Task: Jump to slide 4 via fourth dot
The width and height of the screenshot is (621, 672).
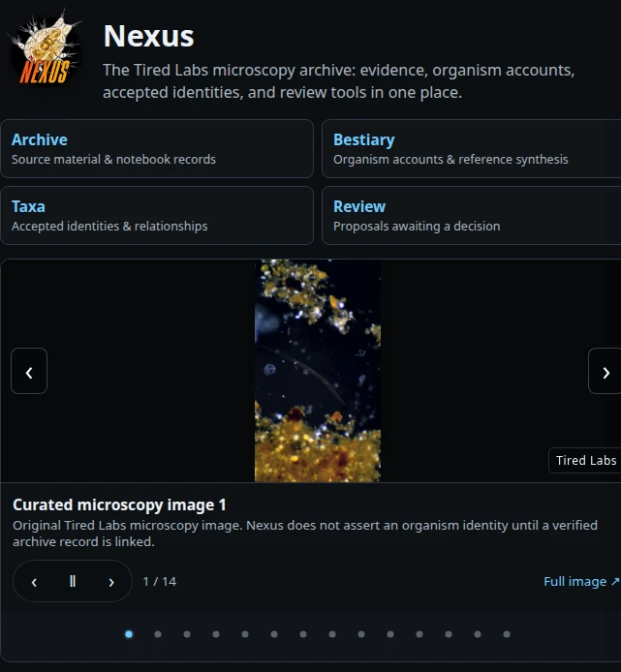Action: (216, 634)
